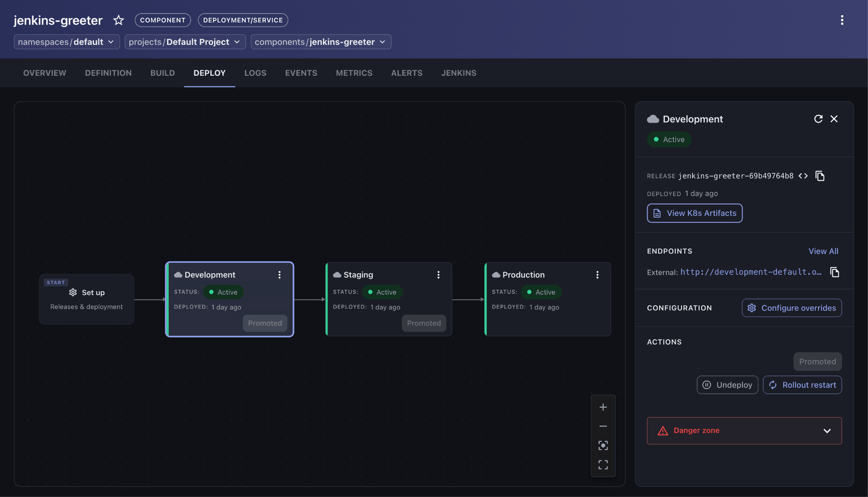Image resolution: width=868 pixels, height=497 pixels.
Task: Refresh the Development details panel
Action: (x=818, y=119)
